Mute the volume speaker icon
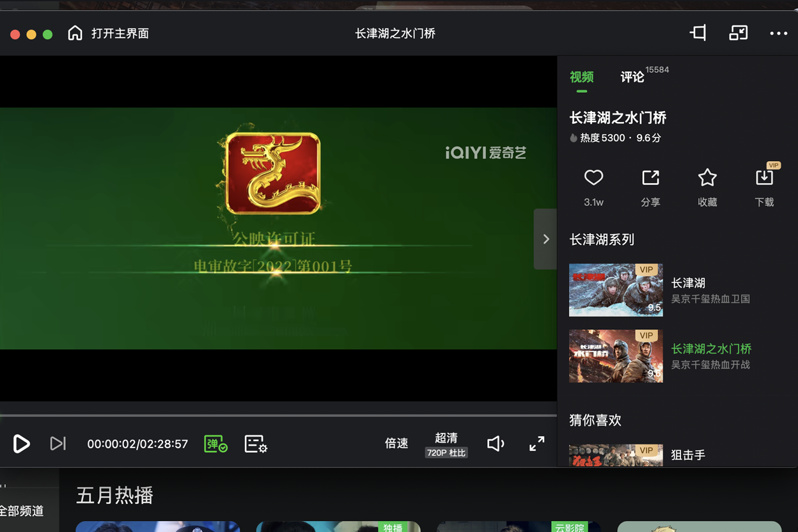798x532 pixels. [x=496, y=443]
